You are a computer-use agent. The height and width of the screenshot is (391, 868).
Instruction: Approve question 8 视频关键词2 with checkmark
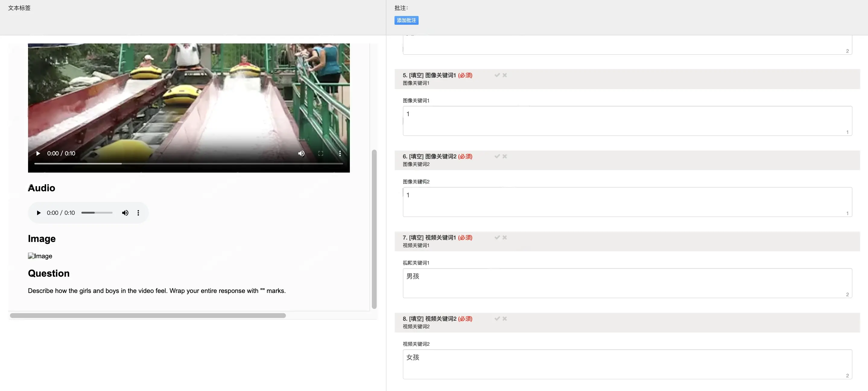tap(497, 319)
